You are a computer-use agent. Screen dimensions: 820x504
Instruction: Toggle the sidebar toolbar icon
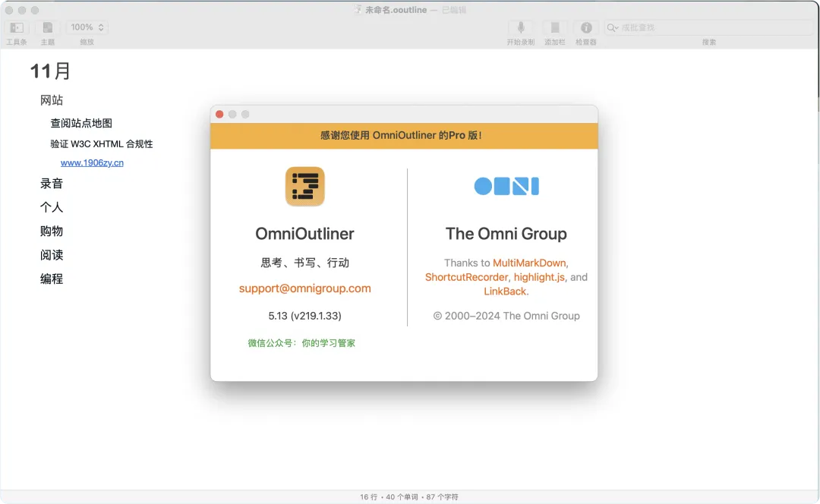[17, 27]
